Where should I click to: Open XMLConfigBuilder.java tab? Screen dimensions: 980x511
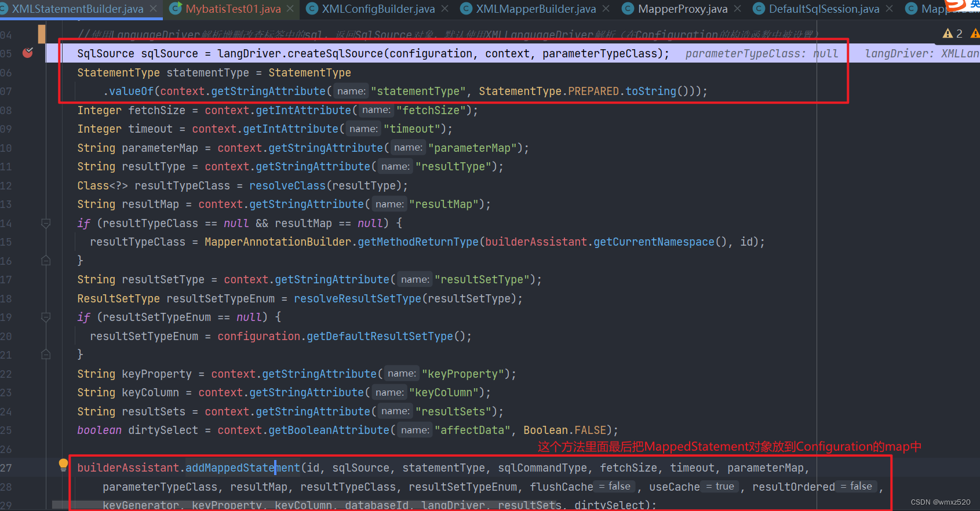pos(378,9)
